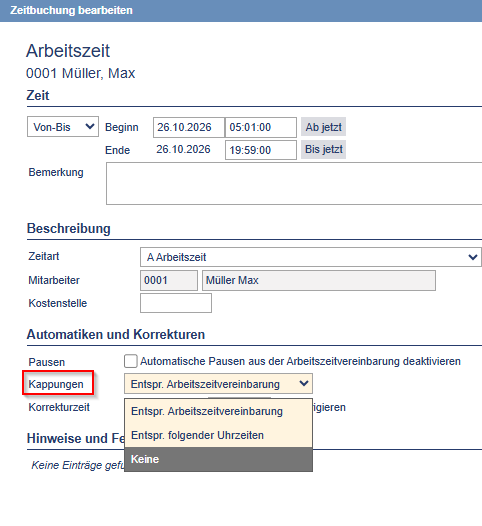
Task: Focus the Bemerkung text area
Action: point(294,183)
